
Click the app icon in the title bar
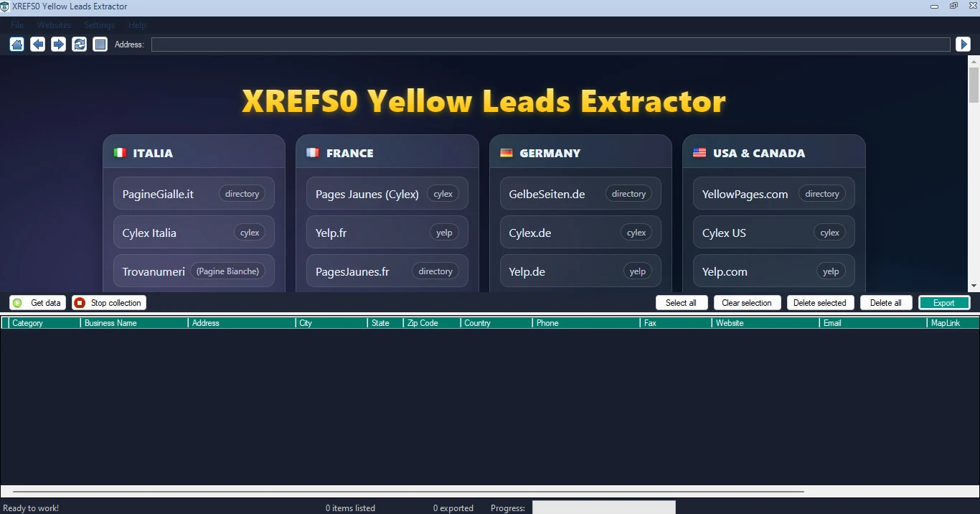click(x=6, y=6)
